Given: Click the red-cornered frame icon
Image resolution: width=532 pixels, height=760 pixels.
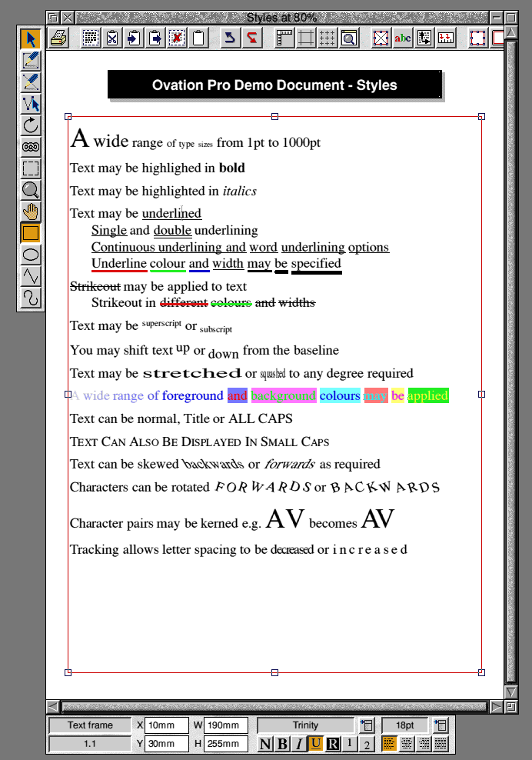Looking at the screenshot, I should pos(477,38).
